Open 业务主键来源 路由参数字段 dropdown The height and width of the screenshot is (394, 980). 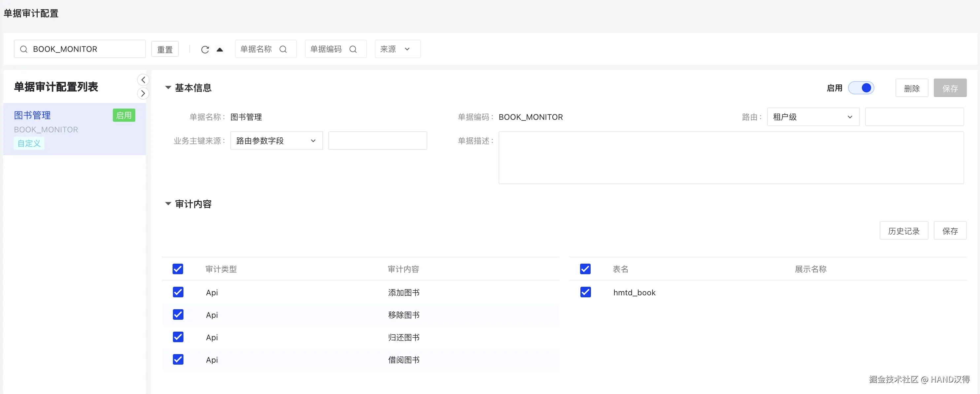(276, 141)
